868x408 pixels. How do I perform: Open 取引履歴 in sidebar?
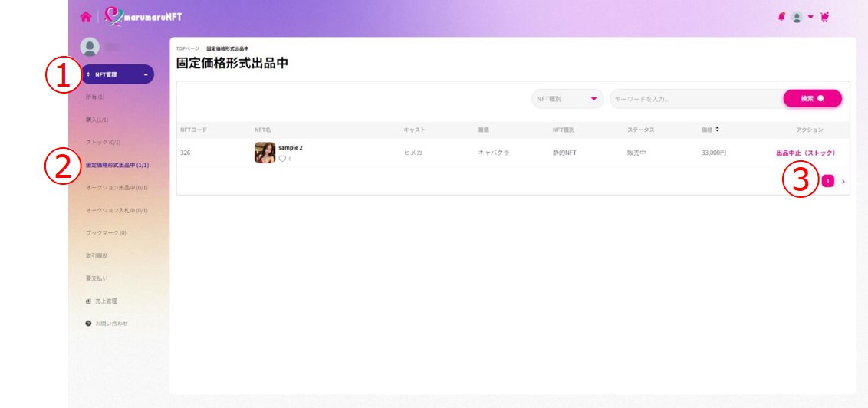click(x=97, y=255)
